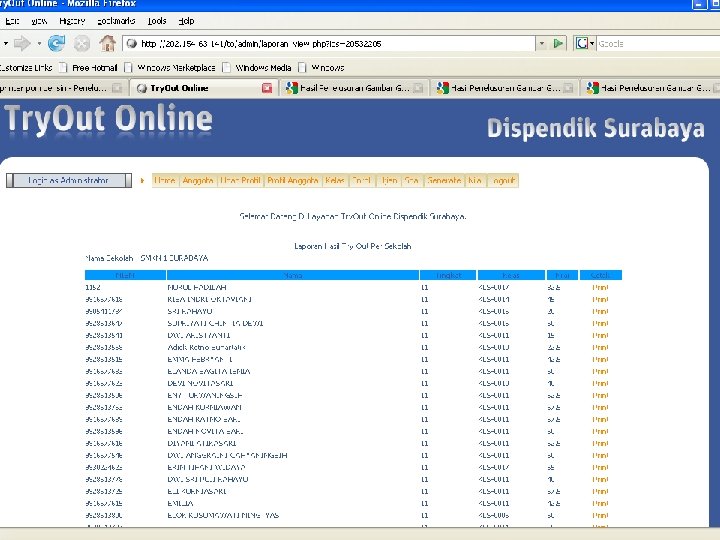The image size is (720, 540).
Task: Click the green Go arrow beside address bar
Action: tap(558, 44)
